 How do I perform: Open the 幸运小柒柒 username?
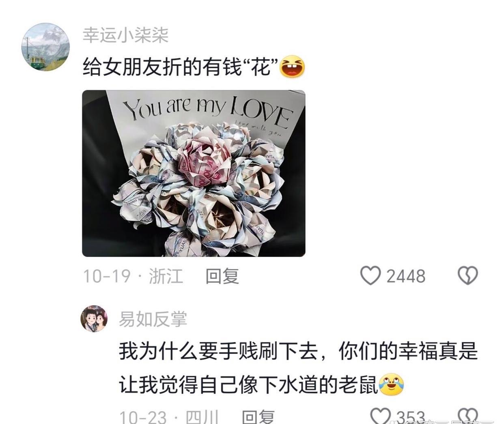[125, 35]
